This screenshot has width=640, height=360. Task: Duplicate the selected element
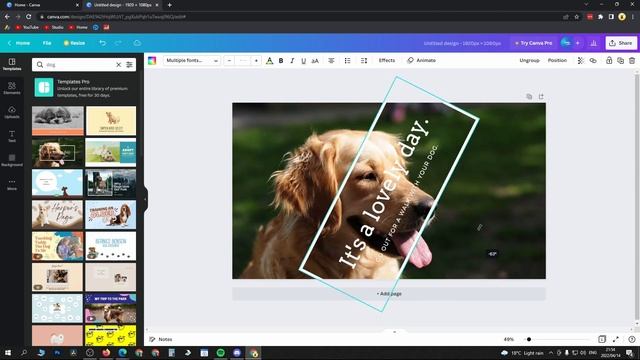[x=620, y=60]
